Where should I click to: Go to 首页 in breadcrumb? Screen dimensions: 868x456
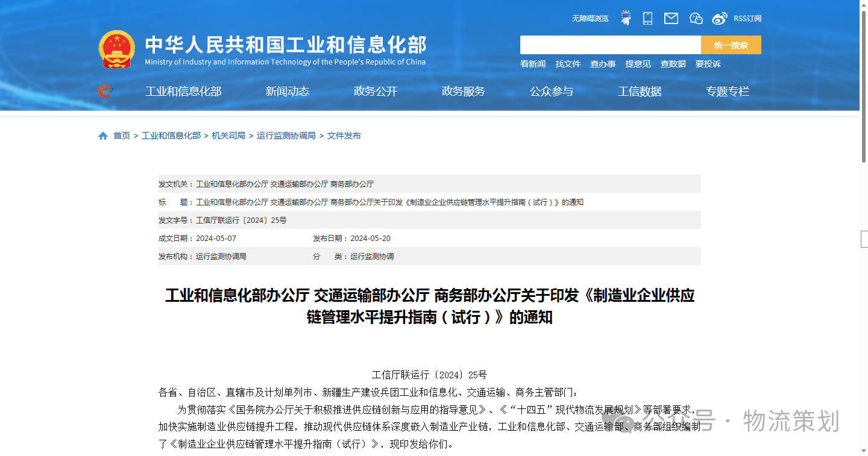coord(122,136)
